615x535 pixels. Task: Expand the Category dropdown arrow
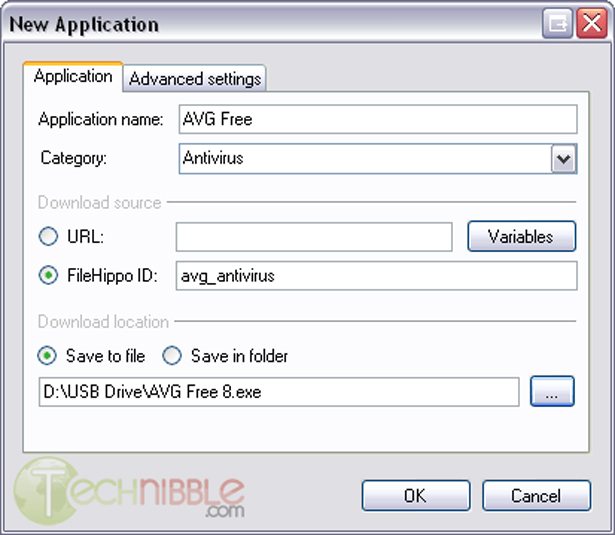pyautogui.click(x=564, y=159)
